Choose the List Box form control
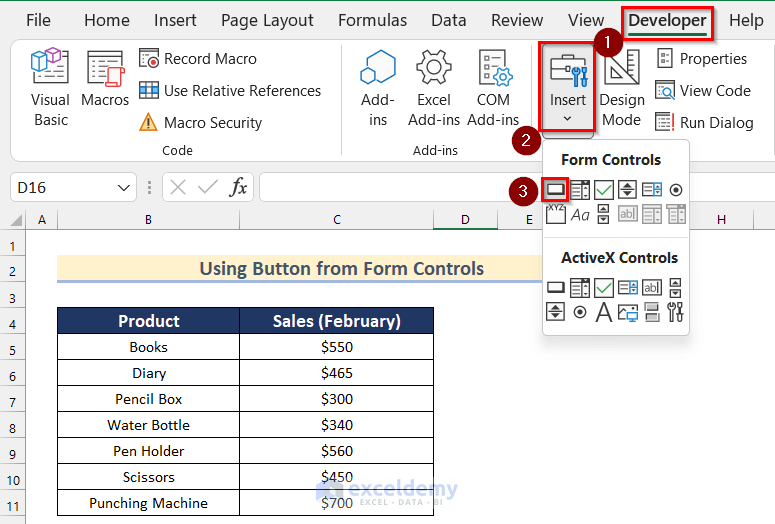This screenshot has height=524, width=775. 652,189
